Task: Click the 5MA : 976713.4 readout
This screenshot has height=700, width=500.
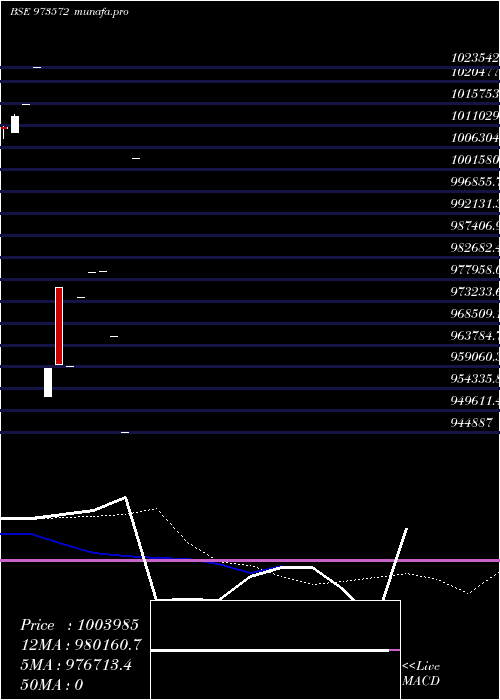Action: pos(76,665)
